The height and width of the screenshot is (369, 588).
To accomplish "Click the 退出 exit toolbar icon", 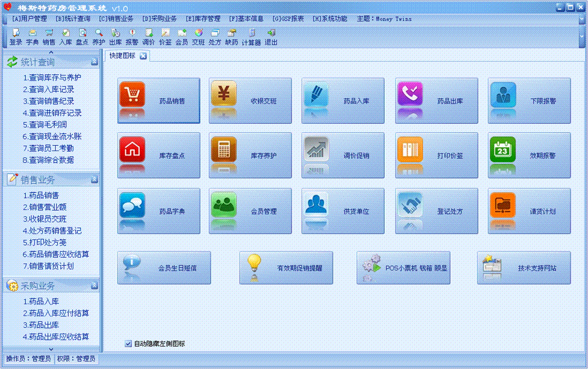I will (x=271, y=37).
